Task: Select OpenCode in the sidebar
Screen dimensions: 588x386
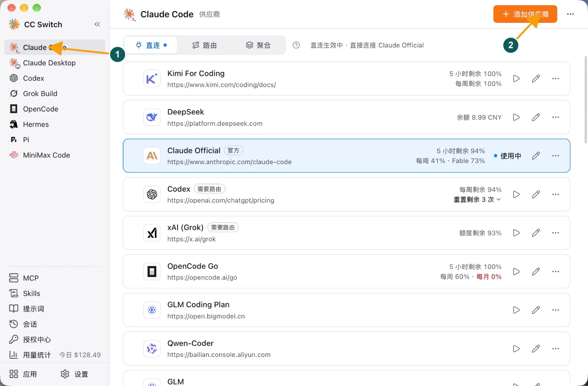Action: pyautogui.click(x=55, y=109)
